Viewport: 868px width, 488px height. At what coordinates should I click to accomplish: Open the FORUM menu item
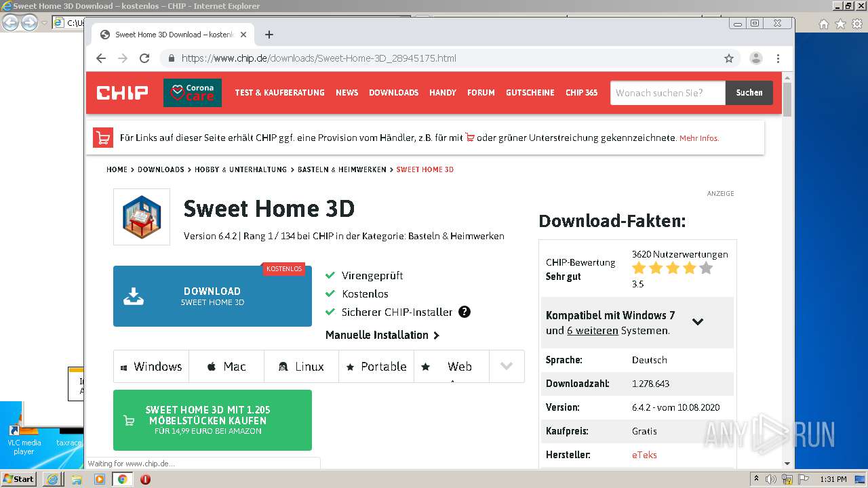pos(481,93)
